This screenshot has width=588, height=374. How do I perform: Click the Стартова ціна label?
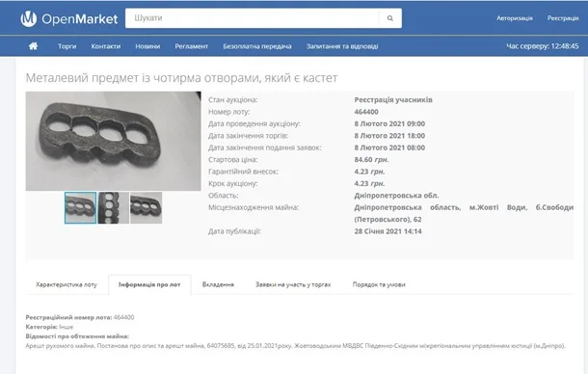click(233, 160)
